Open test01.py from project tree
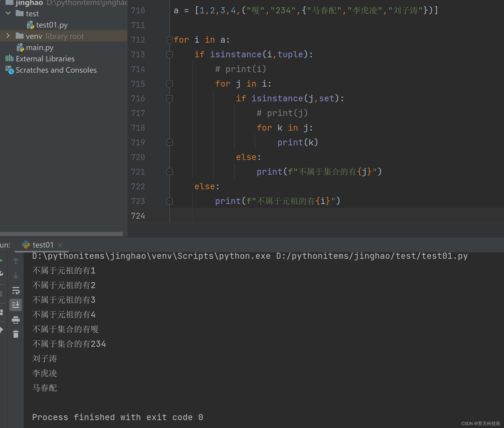 click(x=52, y=25)
